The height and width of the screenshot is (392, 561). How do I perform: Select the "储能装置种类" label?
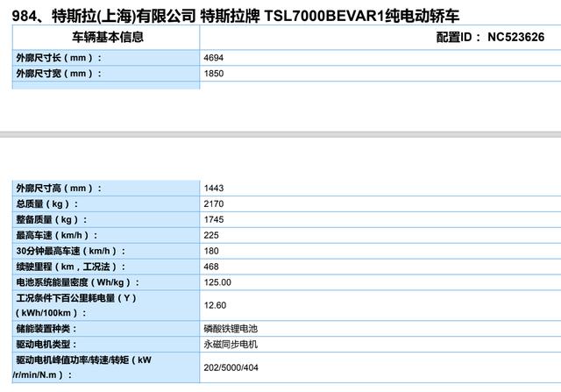click(x=46, y=328)
